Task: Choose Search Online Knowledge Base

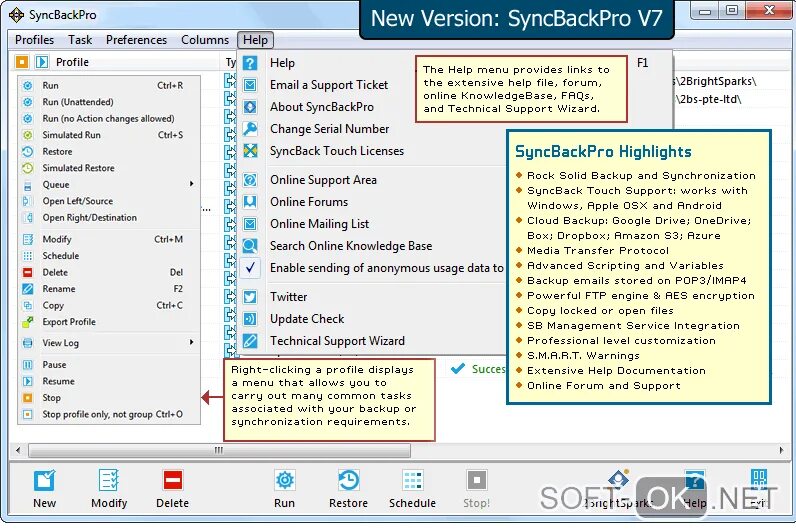Action: 351,246
